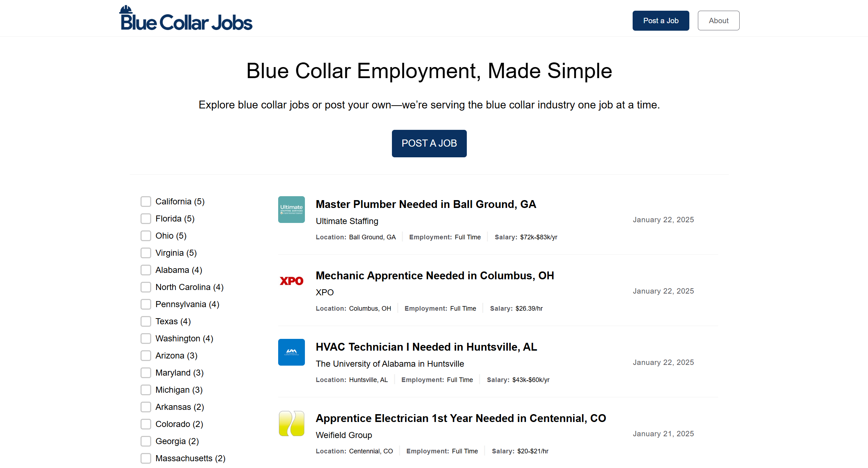Open the Apprentice Electrician job in Centennial

[x=460, y=418]
